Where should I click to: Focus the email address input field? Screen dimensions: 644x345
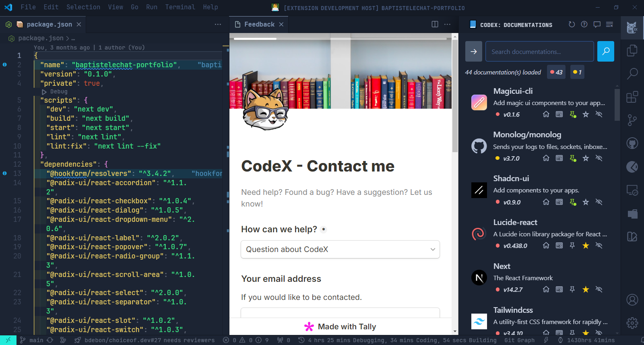340,313
